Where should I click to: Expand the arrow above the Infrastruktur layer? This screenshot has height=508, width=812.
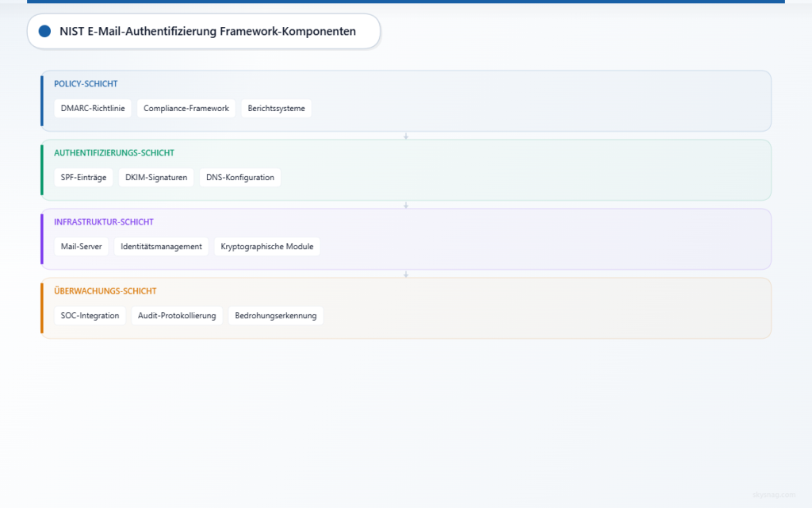(406, 204)
